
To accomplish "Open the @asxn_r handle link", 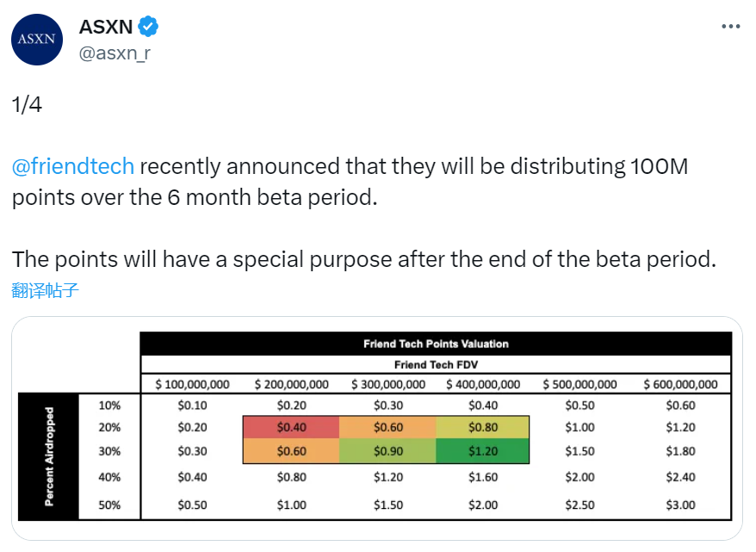I will point(115,53).
